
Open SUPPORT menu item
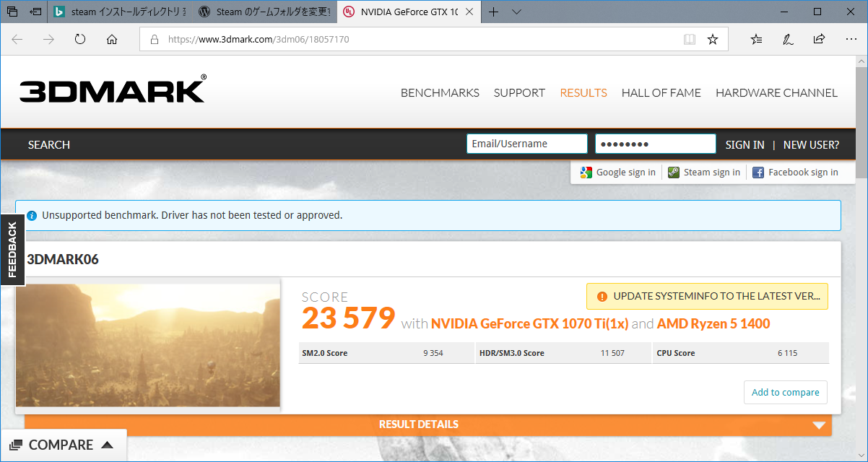[x=519, y=92]
